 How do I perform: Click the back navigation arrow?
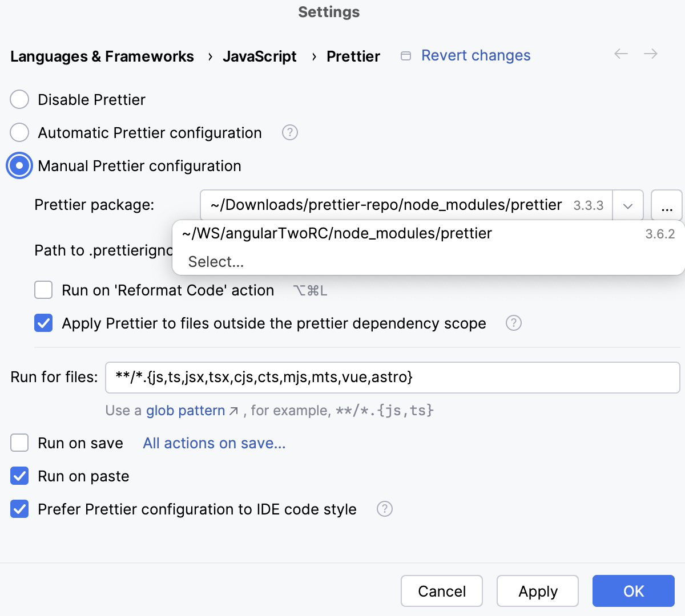[620, 54]
